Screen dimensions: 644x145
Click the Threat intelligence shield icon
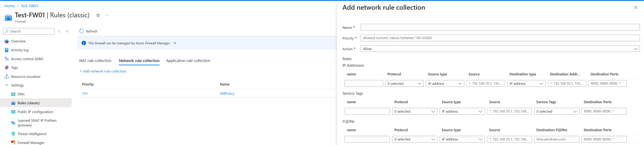13,134
